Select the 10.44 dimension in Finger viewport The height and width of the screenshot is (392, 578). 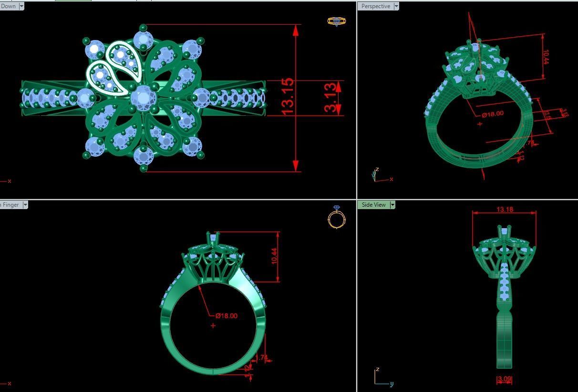coord(274,256)
